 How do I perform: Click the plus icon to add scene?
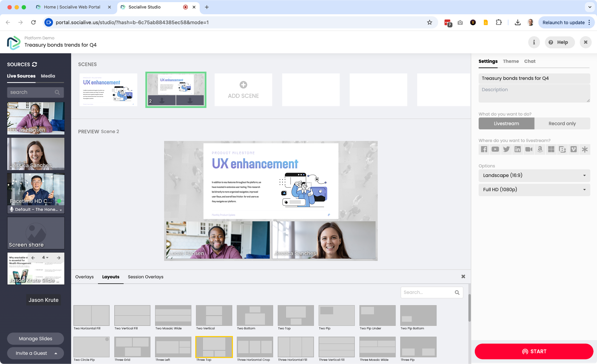tap(243, 85)
